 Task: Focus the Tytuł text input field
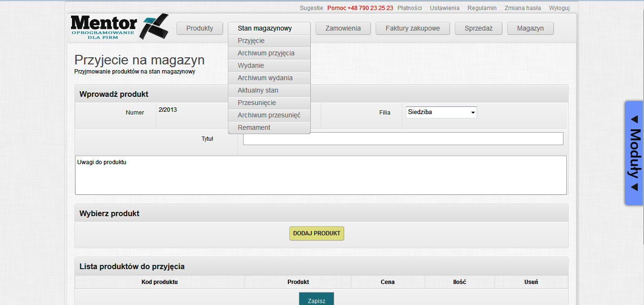pos(403,139)
